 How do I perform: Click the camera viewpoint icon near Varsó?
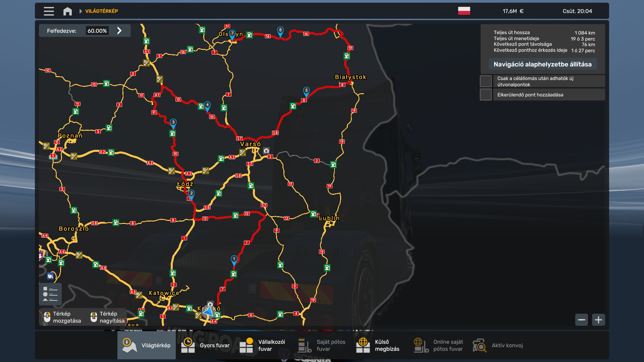pos(266,151)
